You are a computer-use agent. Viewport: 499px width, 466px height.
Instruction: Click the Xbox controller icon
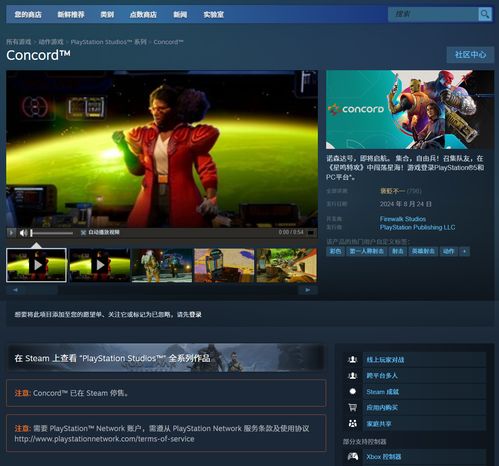pyautogui.click(x=353, y=456)
